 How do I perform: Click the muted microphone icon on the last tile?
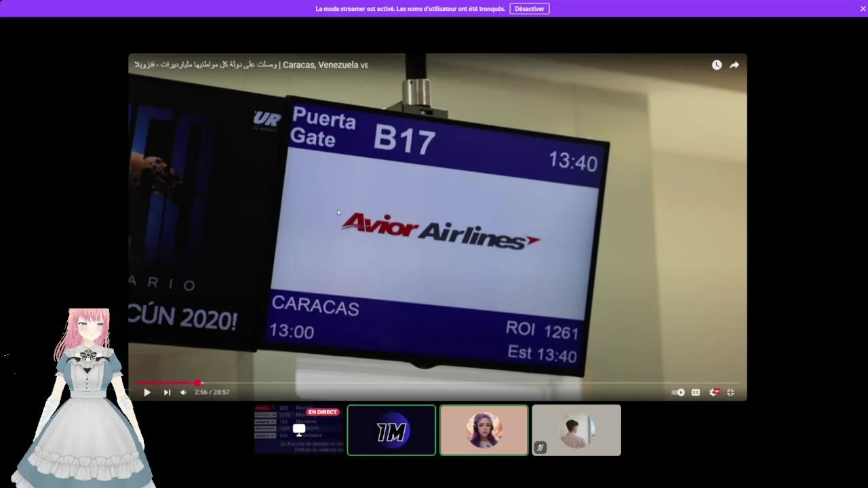click(x=540, y=447)
